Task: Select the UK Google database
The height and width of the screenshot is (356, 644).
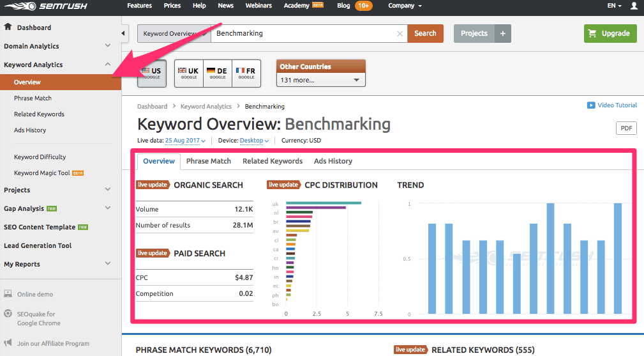Action: (189, 73)
